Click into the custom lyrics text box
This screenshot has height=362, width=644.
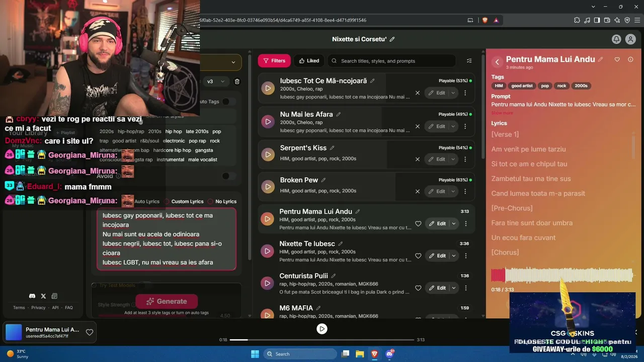167,239
